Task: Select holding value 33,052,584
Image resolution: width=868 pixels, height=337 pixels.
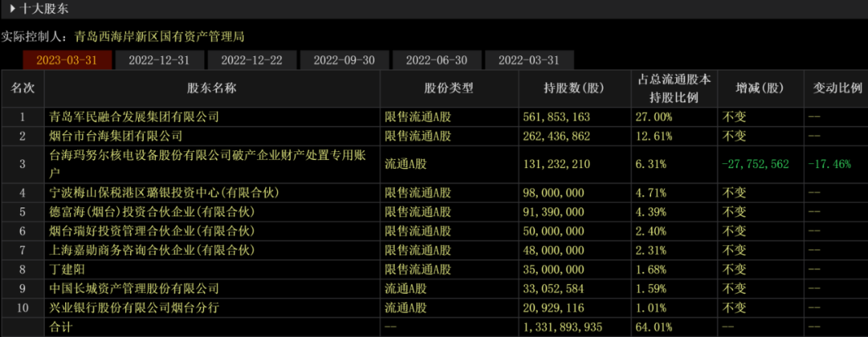Action: [x=553, y=288]
